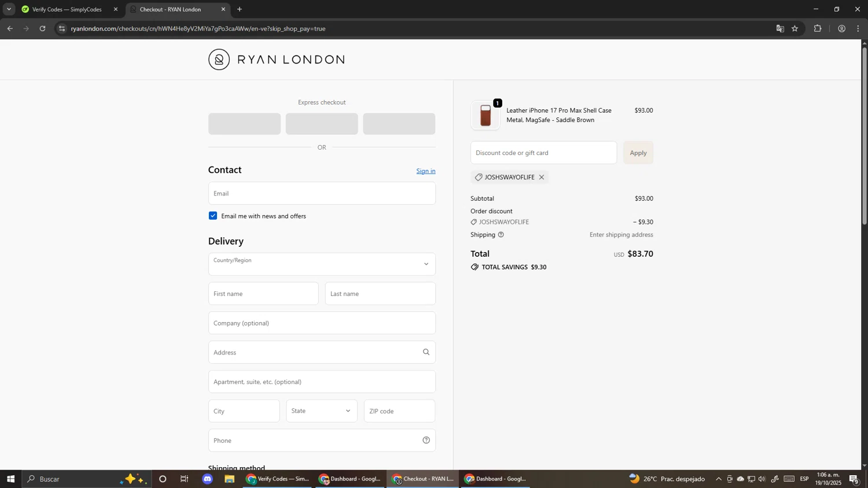Image resolution: width=868 pixels, height=488 pixels.
Task: Switch to first Dashboard Google taskbar window
Action: click(x=350, y=479)
